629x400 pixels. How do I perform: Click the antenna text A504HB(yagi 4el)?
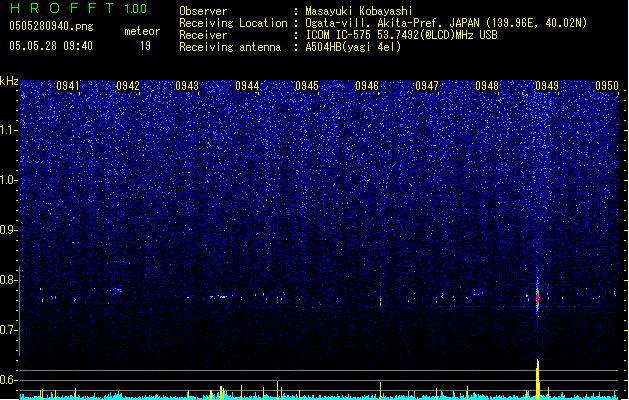(353, 47)
